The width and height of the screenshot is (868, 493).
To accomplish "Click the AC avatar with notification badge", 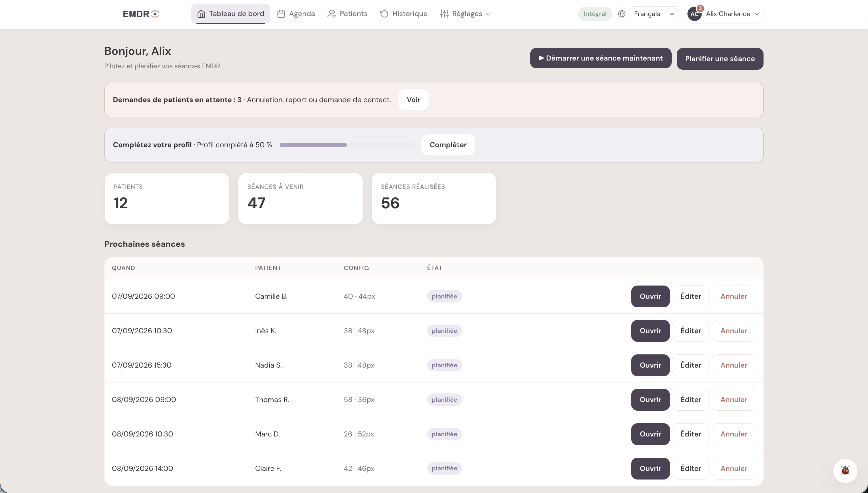I will click(695, 14).
